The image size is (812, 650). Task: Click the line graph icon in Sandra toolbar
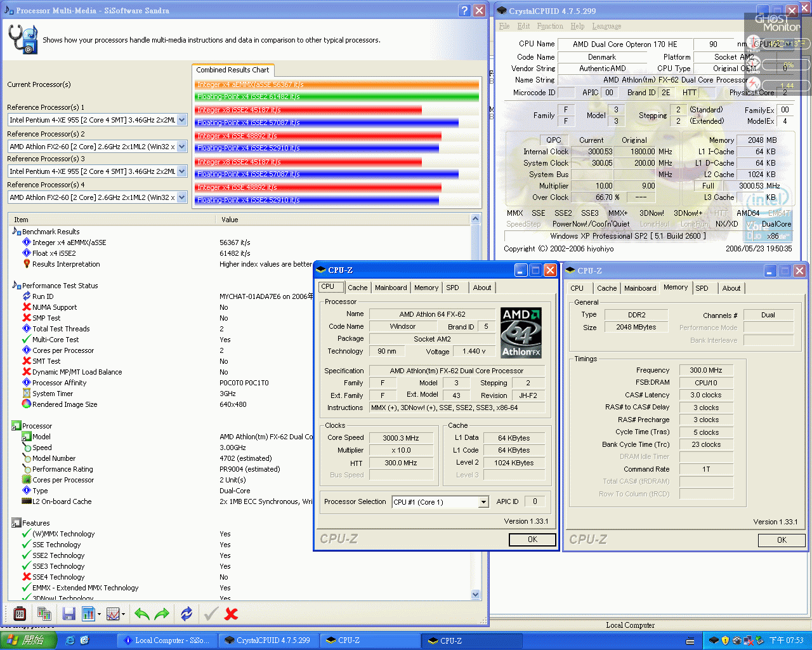[x=113, y=614]
